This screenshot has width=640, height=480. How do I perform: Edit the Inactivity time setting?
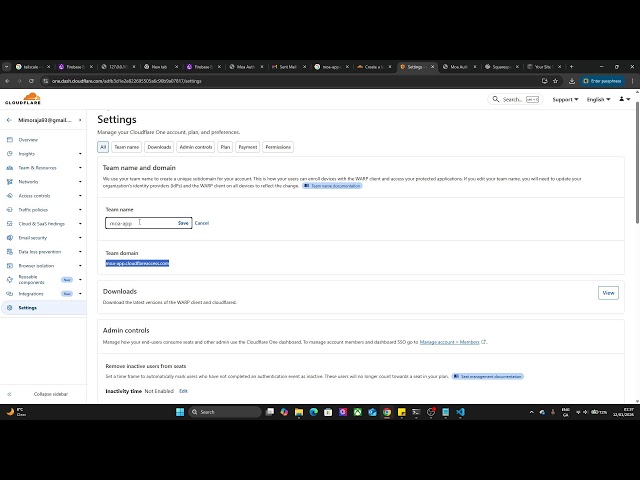tap(183, 391)
